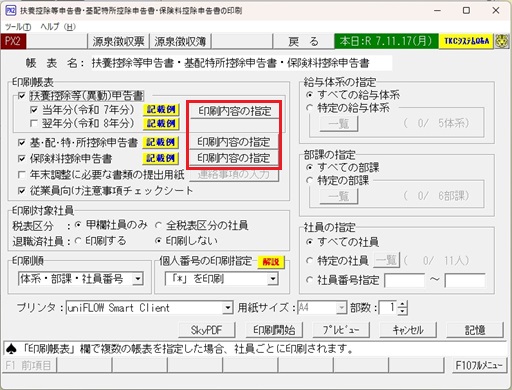This screenshot has width=512, height=390.
Task: Click 社員番号指定 end number field
Action: click(465, 281)
